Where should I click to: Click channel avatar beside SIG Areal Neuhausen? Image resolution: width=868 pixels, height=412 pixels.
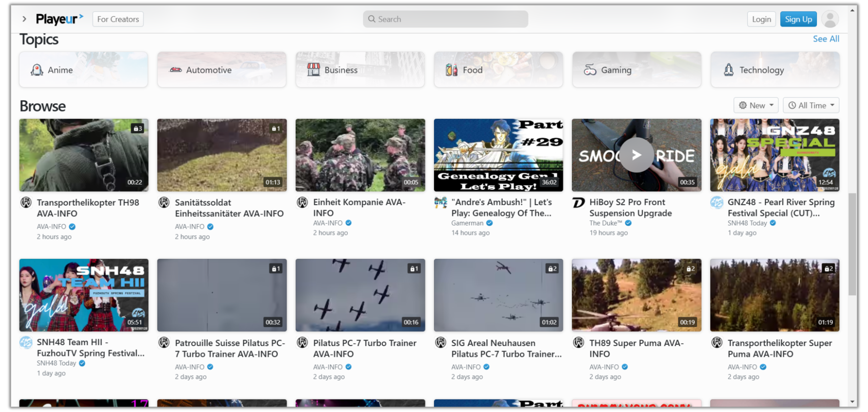pyautogui.click(x=440, y=343)
